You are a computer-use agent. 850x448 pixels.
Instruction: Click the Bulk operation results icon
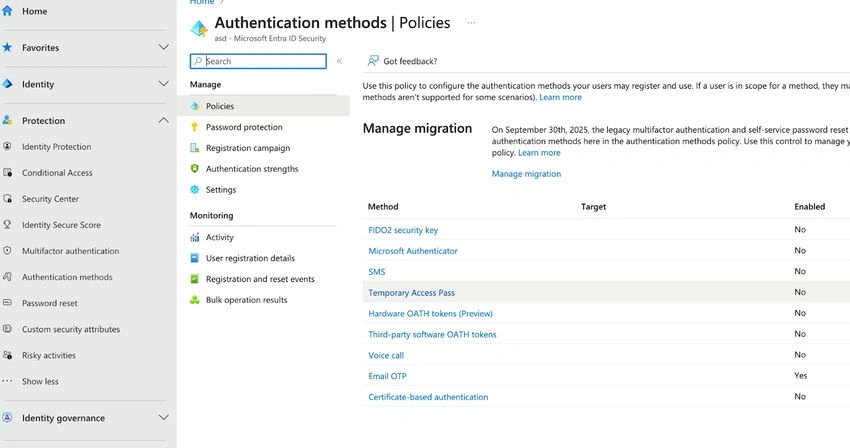195,300
